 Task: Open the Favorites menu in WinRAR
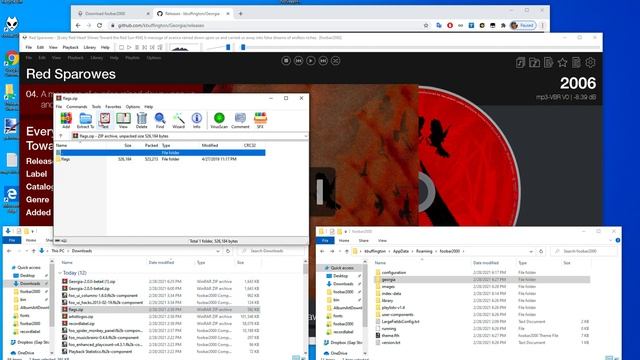113,107
